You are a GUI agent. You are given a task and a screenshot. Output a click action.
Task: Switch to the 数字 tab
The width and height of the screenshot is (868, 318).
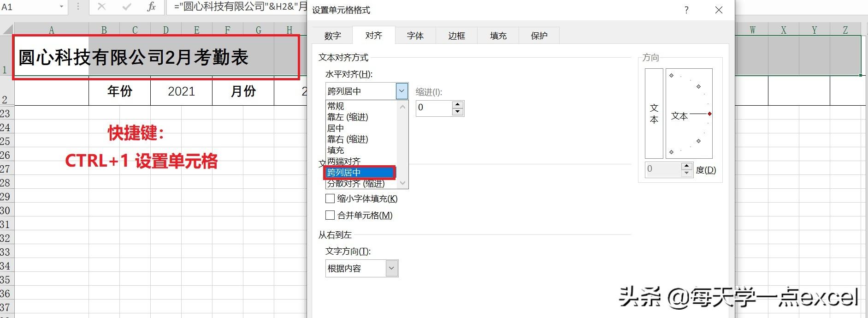tap(332, 36)
